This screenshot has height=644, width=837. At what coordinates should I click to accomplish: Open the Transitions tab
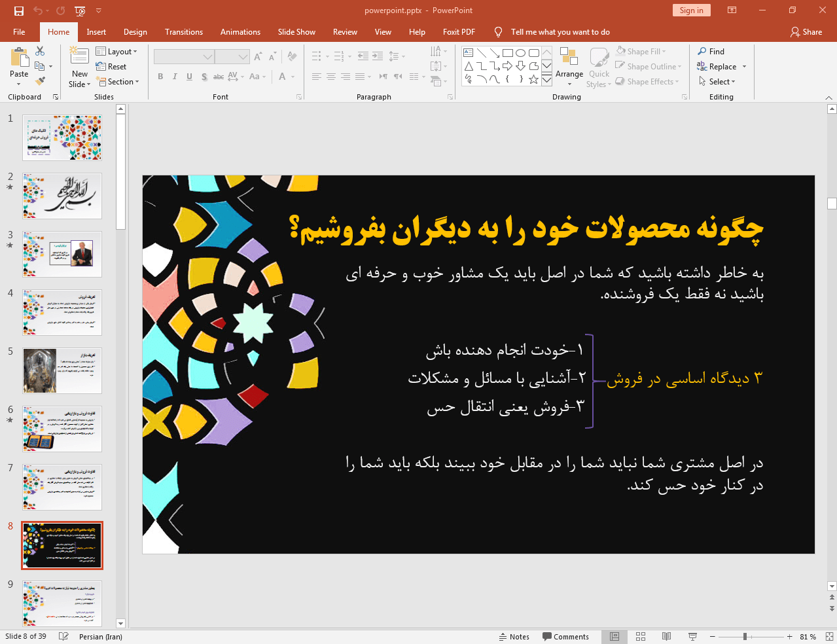pos(184,32)
